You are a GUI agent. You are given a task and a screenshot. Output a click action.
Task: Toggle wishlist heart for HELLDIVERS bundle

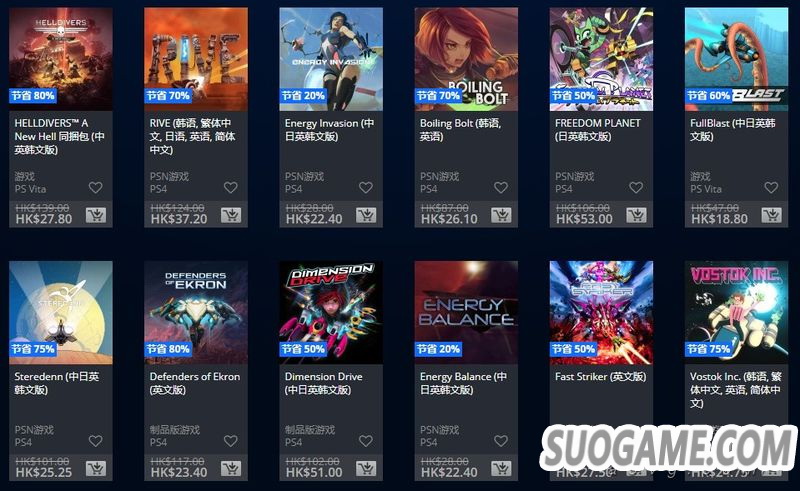[x=95, y=187]
